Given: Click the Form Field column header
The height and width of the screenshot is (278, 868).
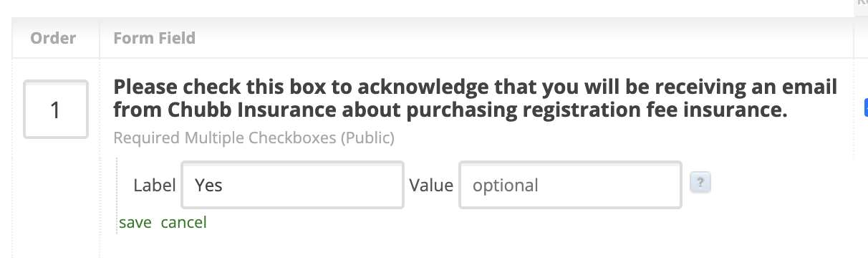Looking at the screenshot, I should pyautogui.click(x=155, y=38).
